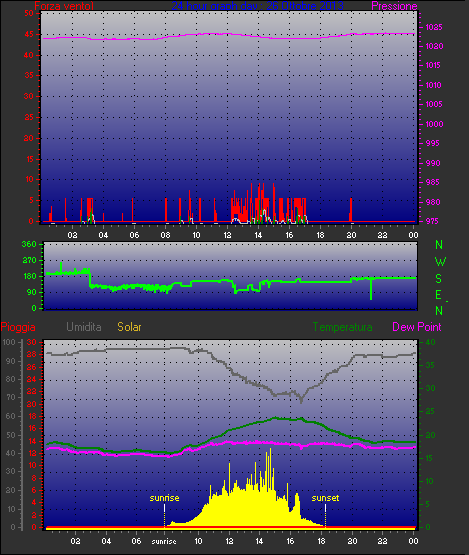Click the E compass letter beside the direction chart
The image size is (469, 555).
coord(439,295)
